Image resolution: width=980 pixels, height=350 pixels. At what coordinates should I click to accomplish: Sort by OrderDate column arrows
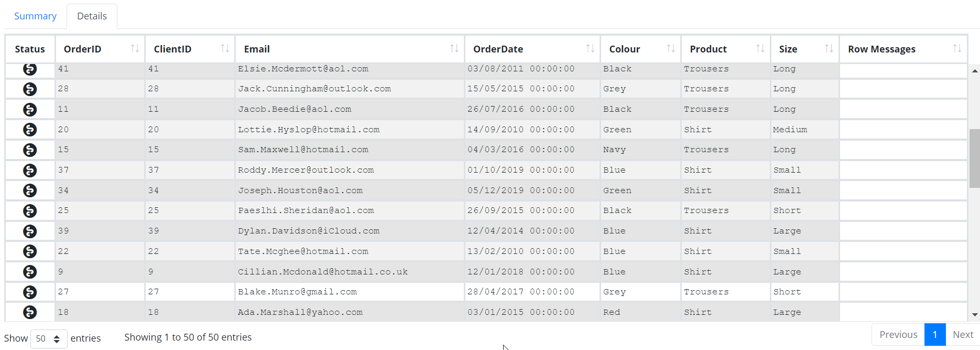[x=590, y=49]
